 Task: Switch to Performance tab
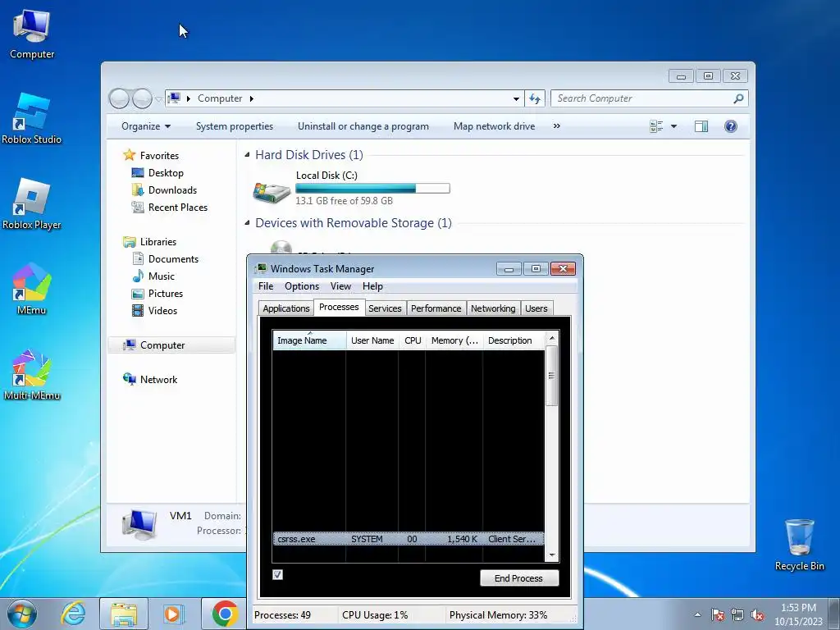[x=436, y=308]
